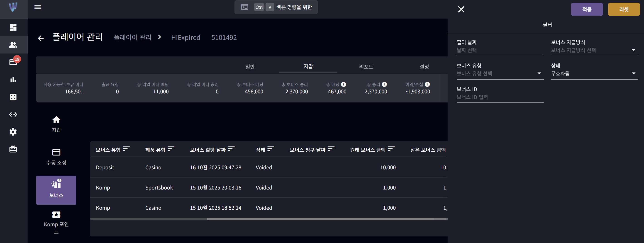
Task: Expand the 보너스 지급방식 dropdown
Action: 594,50
